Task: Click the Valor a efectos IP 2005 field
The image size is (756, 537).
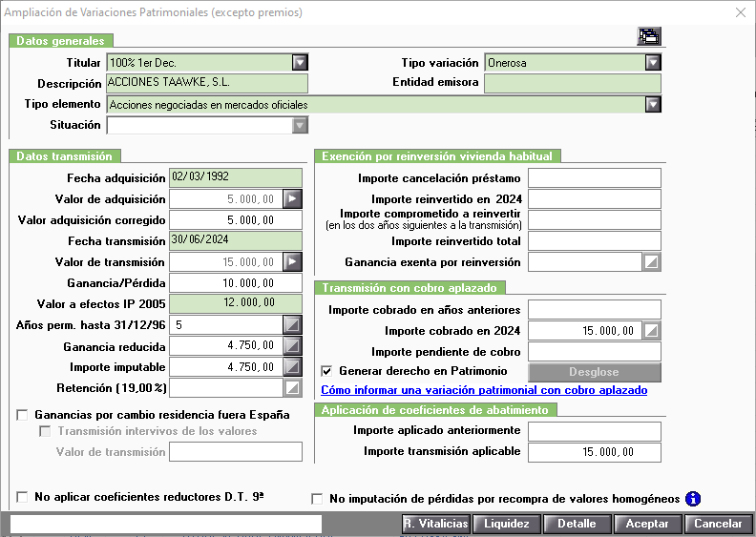Action: coord(236,304)
